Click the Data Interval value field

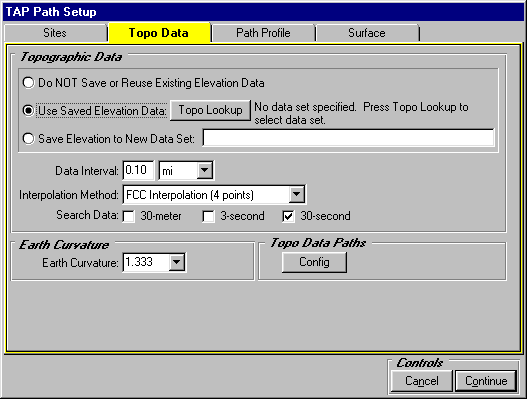pyautogui.click(x=138, y=170)
